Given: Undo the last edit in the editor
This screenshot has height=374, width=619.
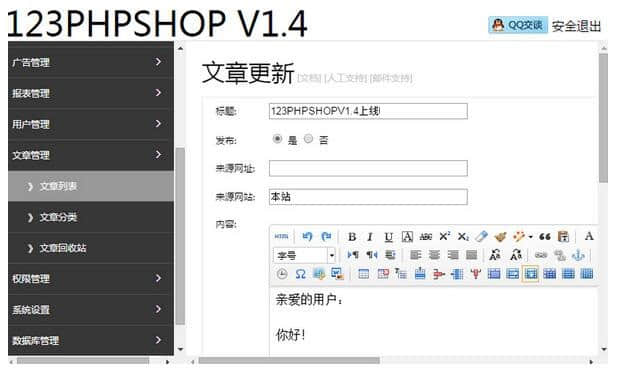Looking at the screenshot, I should click(307, 236).
